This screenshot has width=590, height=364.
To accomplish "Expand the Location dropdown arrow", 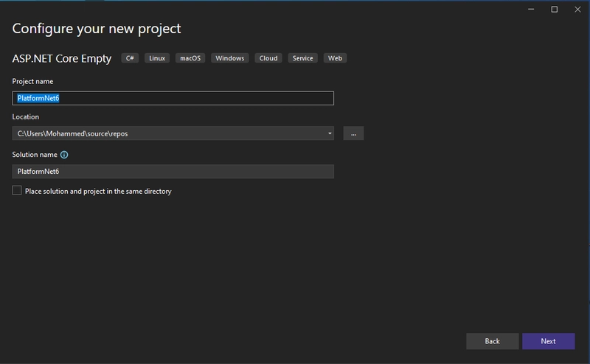I will point(330,133).
